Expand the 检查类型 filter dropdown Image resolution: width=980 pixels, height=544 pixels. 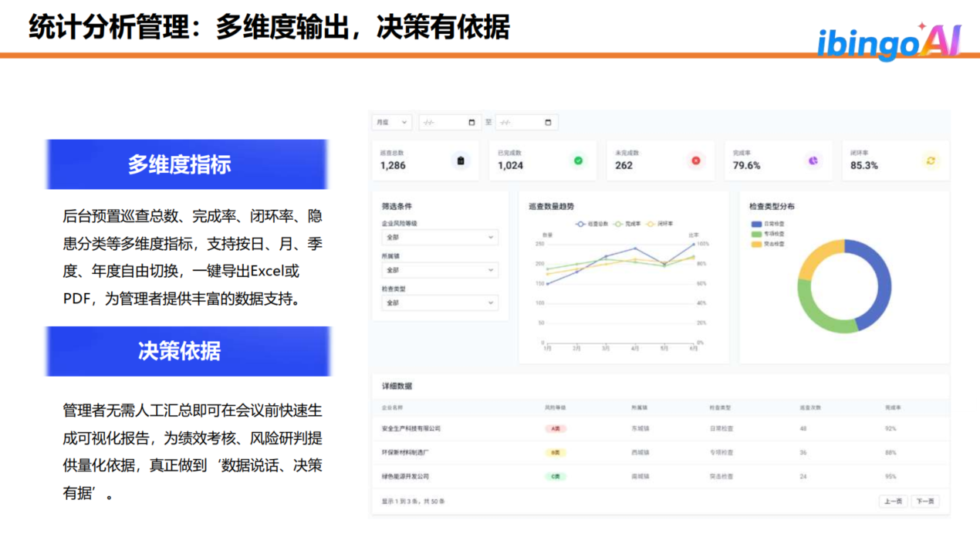(x=440, y=303)
